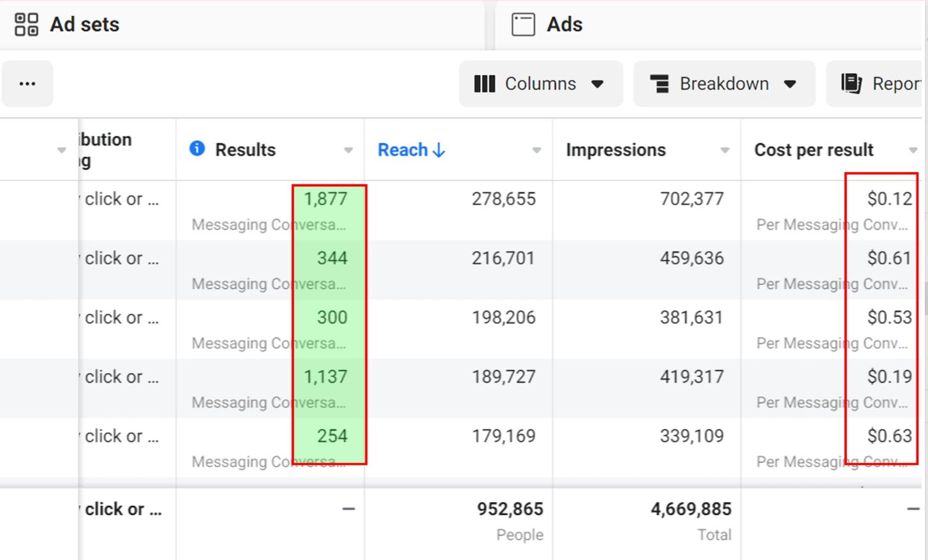Image resolution: width=928 pixels, height=560 pixels.
Task: Switch to the Ads tab
Action: (x=564, y=25)
